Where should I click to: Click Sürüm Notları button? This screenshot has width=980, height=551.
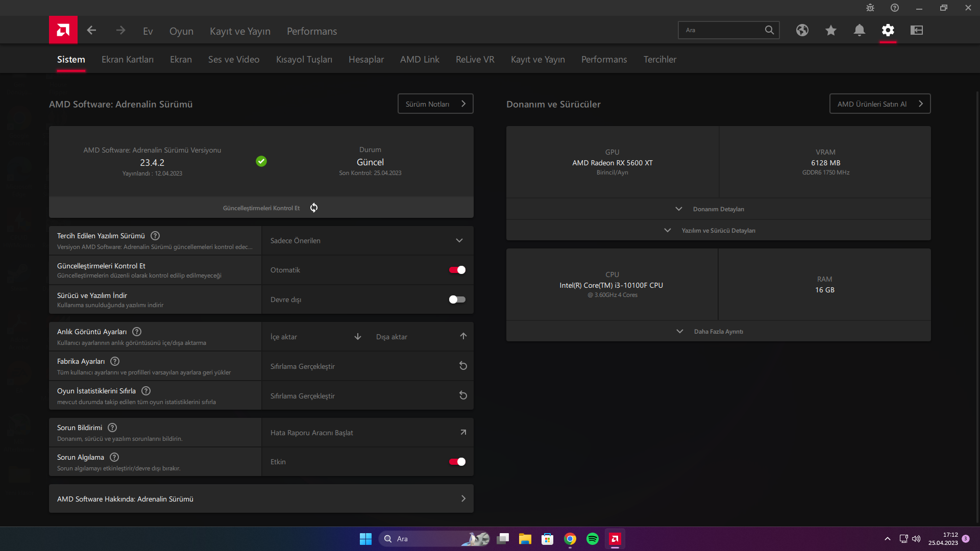point(435,104)
